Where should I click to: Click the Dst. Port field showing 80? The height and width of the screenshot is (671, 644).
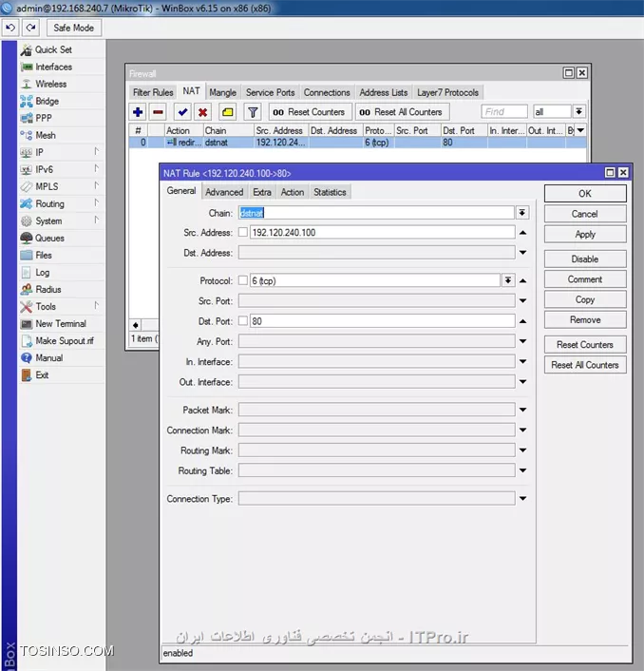click(x=382, y=321)
